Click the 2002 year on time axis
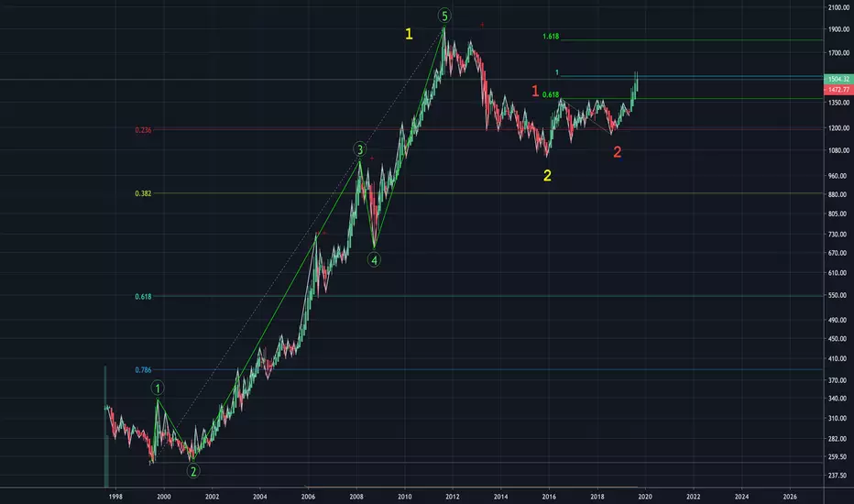This screenshot has width=854, height=504. (212, 497)
